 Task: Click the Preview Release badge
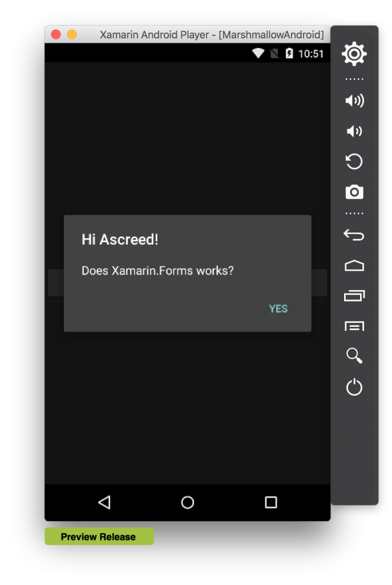tap(99, 536)
